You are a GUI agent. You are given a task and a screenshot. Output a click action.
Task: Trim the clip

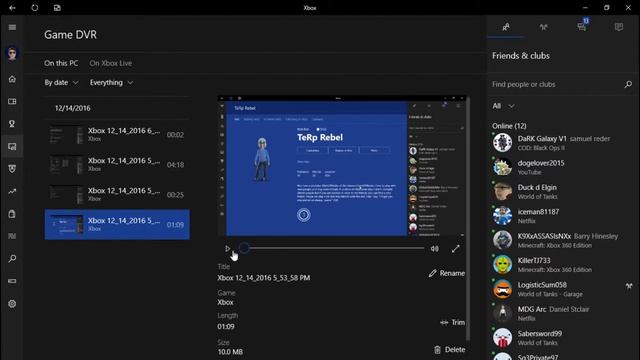tap(453, 322)
